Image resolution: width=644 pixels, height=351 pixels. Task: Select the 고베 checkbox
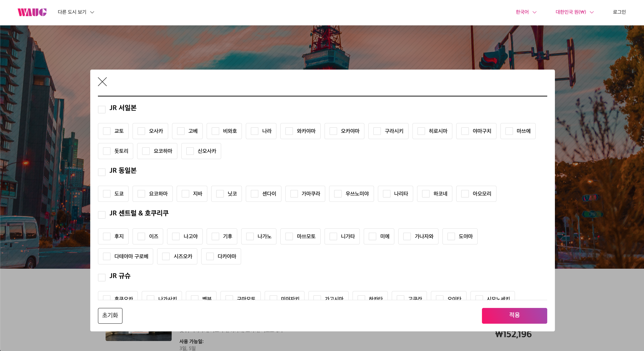[x=181, y=131]
